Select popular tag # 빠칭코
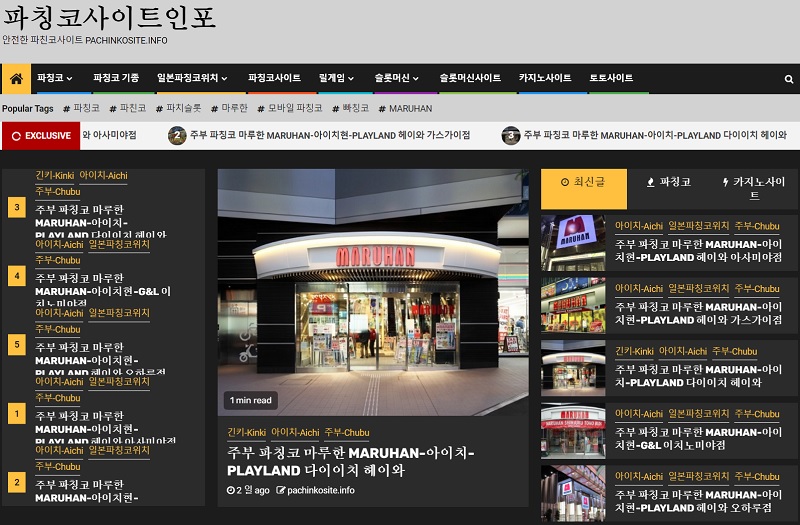 coord(351,108)
